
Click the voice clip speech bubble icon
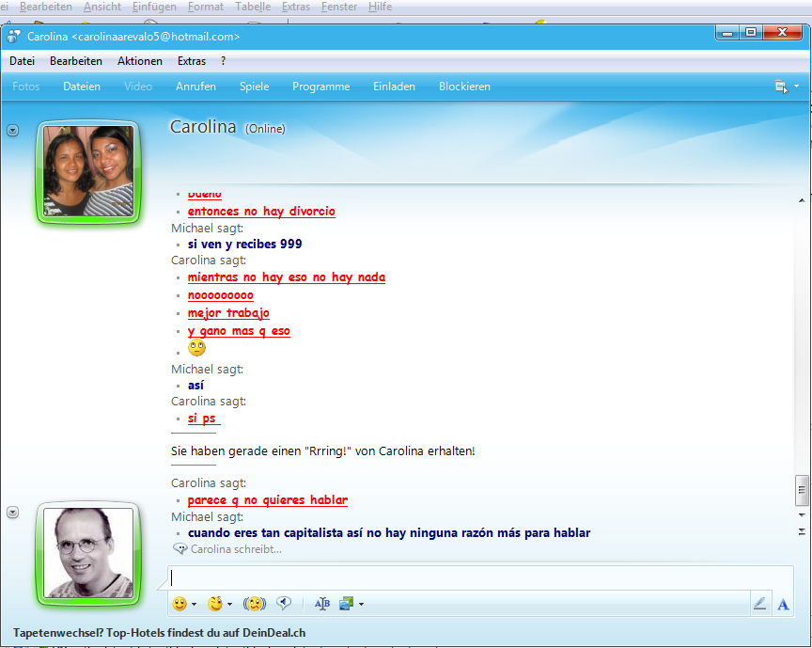click(284, 604)
